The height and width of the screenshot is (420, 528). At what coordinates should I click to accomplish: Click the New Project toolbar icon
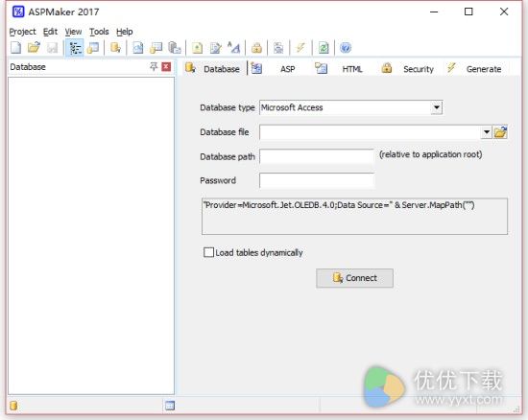(x=15, y=48)
